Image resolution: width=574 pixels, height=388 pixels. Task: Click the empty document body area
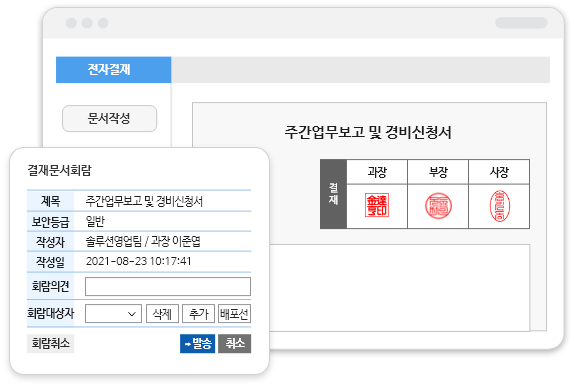[x=400, y=288]
